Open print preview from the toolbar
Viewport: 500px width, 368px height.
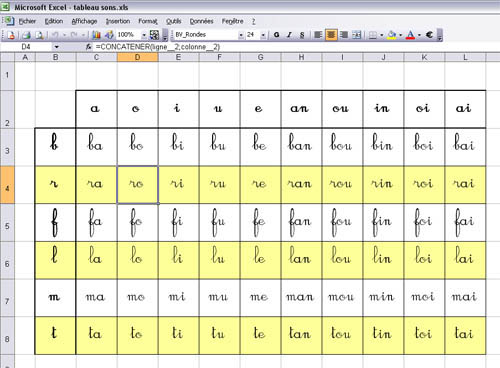(39, 35)
